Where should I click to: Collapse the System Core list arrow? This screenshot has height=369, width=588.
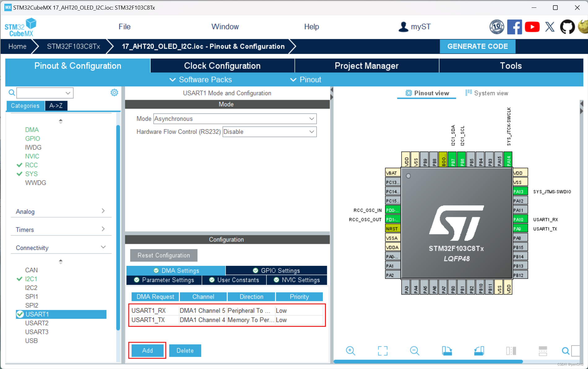coord(61,121)
